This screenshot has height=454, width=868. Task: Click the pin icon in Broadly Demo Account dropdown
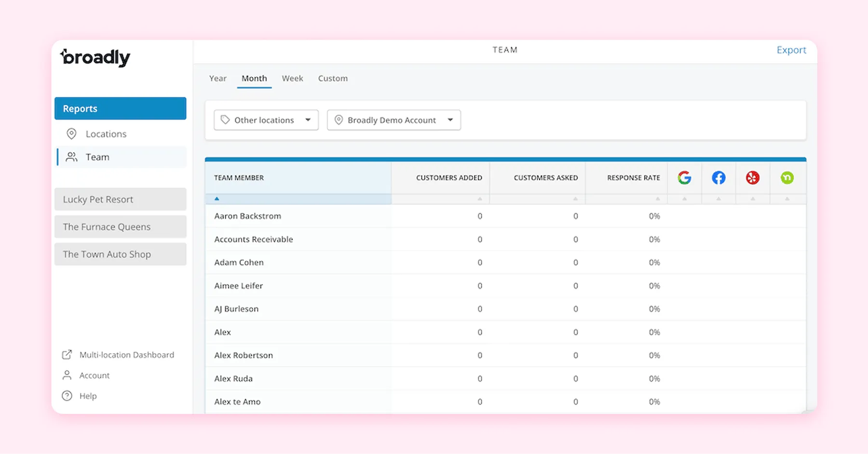point(339,120)
